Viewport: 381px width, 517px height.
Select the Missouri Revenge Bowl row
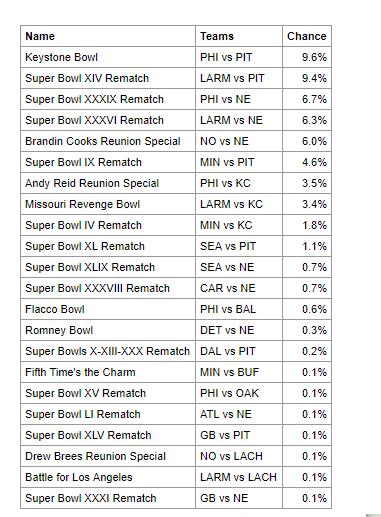tap(176, 204)
